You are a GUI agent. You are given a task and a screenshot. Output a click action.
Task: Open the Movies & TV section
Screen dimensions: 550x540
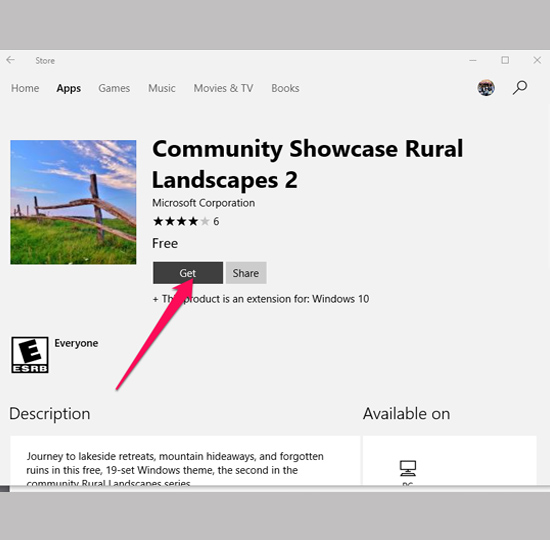223,88
